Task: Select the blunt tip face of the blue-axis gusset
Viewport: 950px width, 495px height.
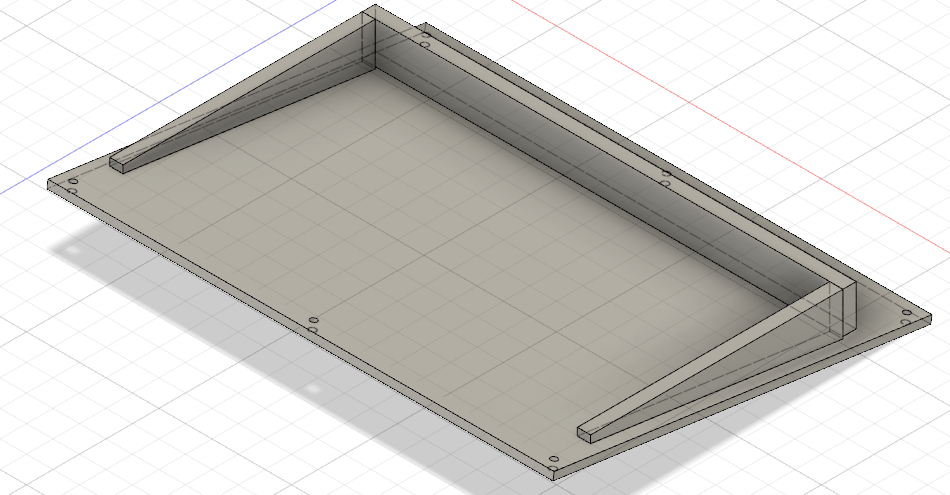Action: (116, 164)
